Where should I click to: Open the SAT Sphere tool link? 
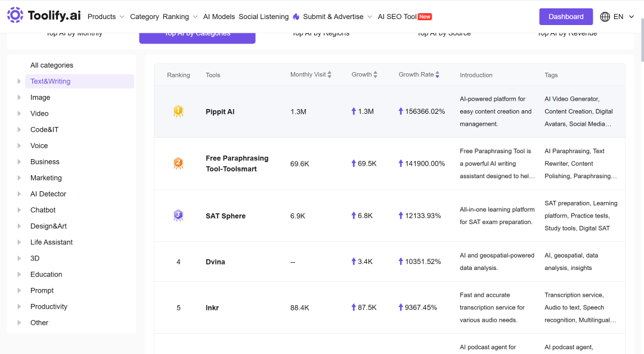click(225, 216)
